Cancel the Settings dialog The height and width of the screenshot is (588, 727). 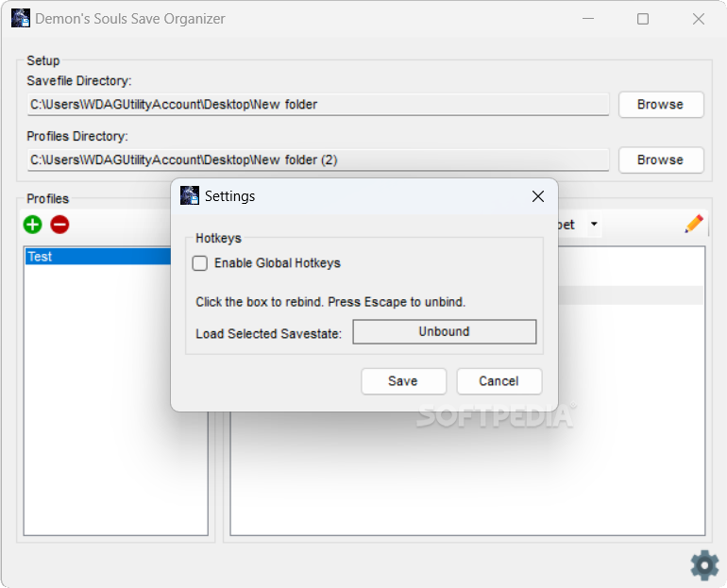[499, 381]
